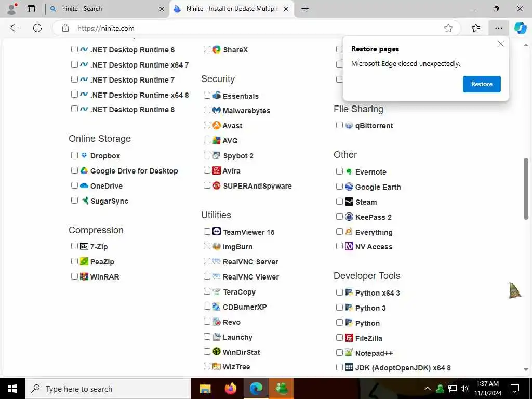Click the Steam icon
Image resolution: width=532 pixels, height=399 pixels.
(349, 202)
